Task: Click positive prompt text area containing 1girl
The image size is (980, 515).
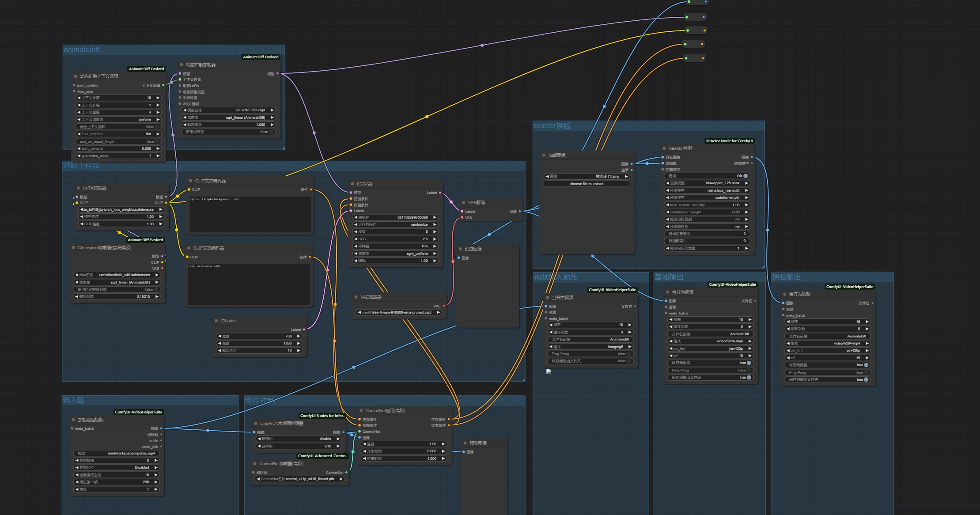Action: pyautogui.click(x=250, y=214)
